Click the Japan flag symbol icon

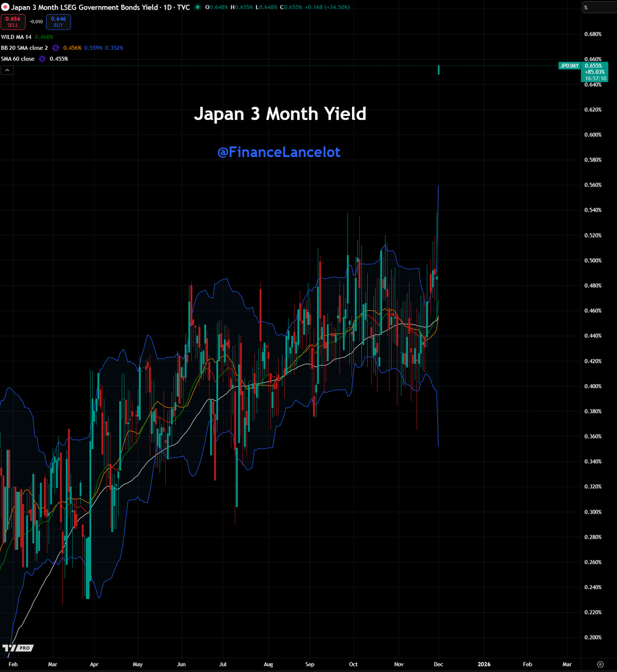(5, 8)
